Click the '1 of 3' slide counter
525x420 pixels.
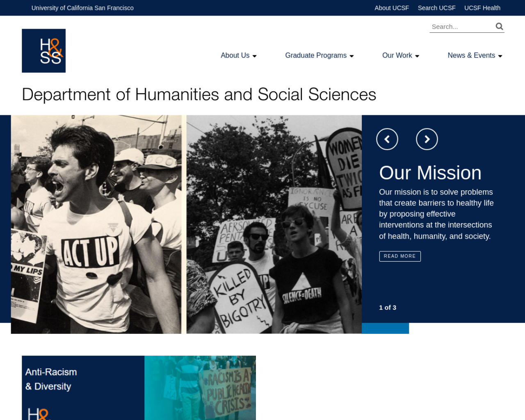coord(388,307)
